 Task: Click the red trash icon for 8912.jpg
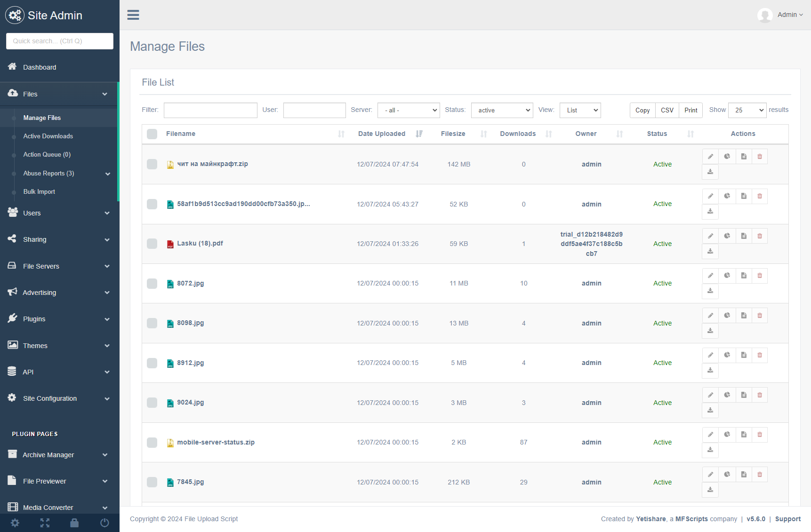pyautogui.click(x=759, y=355)
